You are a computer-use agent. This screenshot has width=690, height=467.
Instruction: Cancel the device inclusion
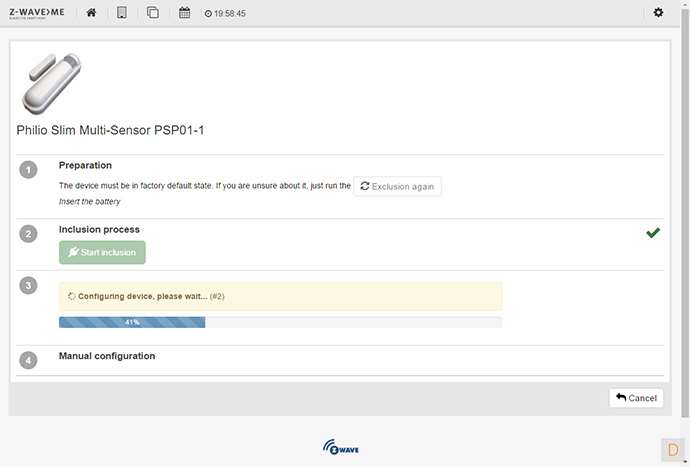[x=636, y=398]
